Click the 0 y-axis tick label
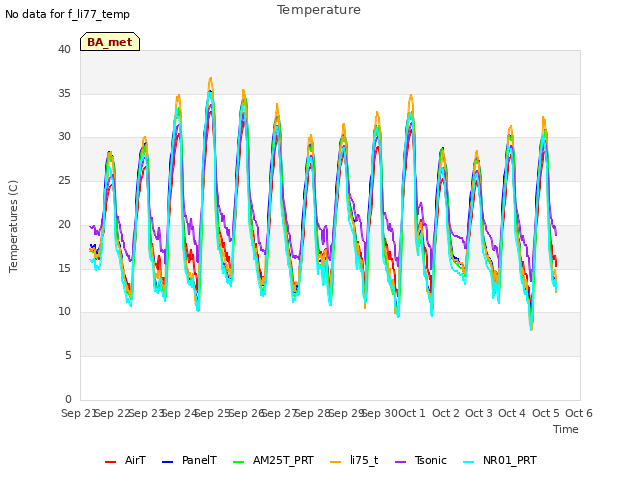 coord(68,399)
